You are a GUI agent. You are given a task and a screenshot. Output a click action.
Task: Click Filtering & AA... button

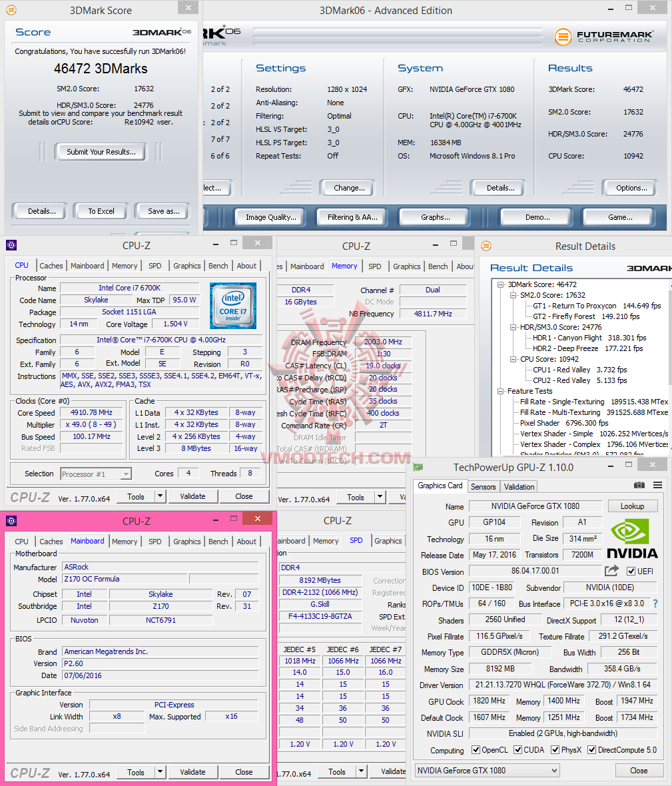[x=352, y=217]
